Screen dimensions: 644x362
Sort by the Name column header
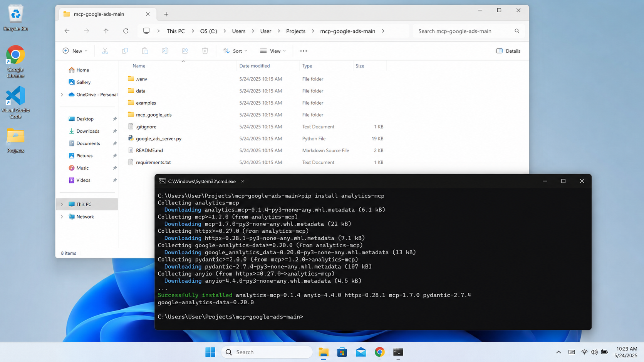pos(139,66)
